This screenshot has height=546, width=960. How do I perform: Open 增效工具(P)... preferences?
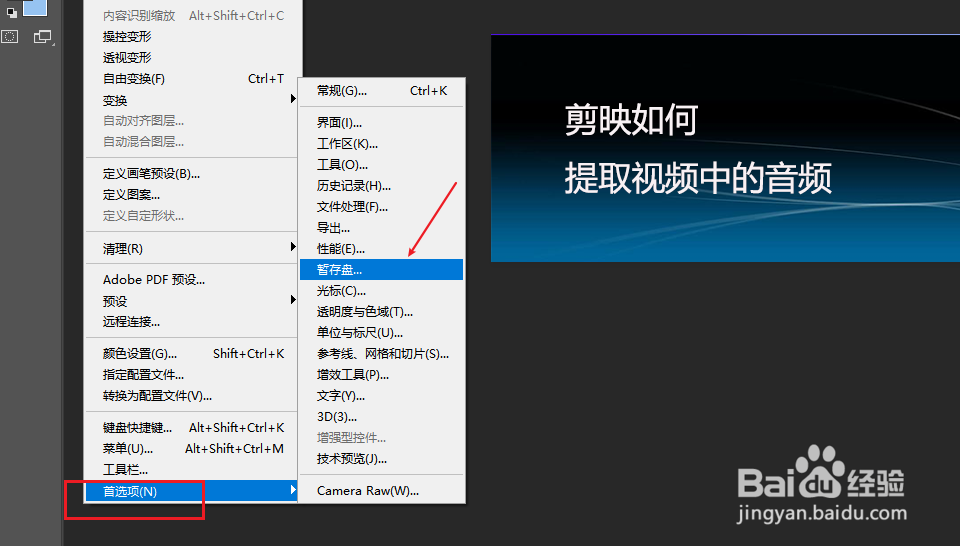pyautogui.click(x=381, y=375)
